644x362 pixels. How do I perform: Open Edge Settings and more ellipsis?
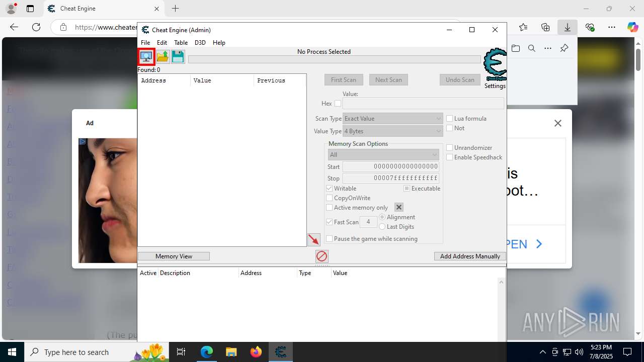[x=612, y=27]
